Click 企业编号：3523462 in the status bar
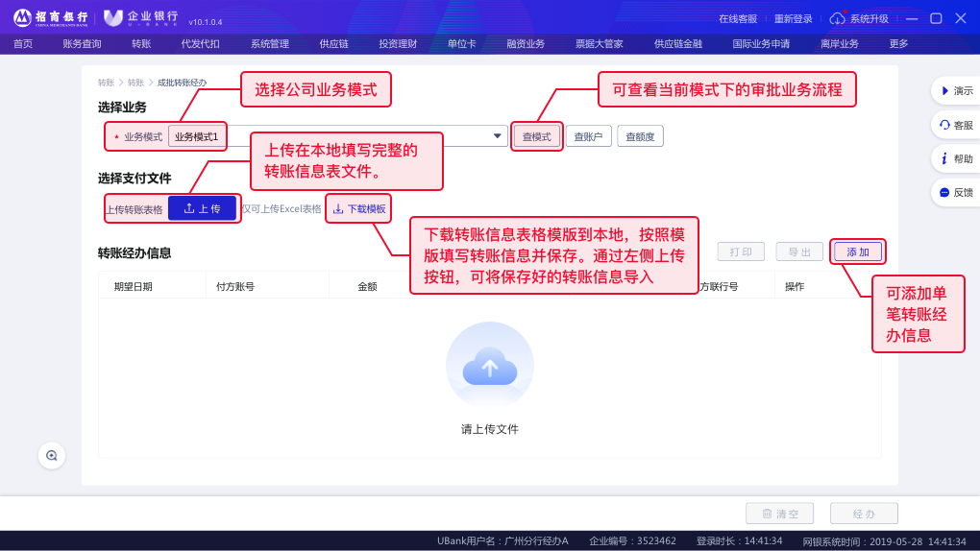The height and width of the screenshot is (551, 980). (632, 541)
